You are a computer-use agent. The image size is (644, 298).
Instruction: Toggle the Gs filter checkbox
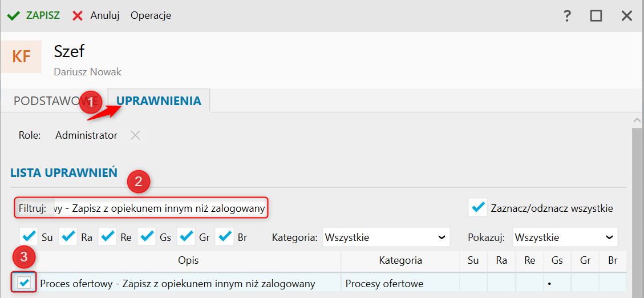click(x=147, y=236)
